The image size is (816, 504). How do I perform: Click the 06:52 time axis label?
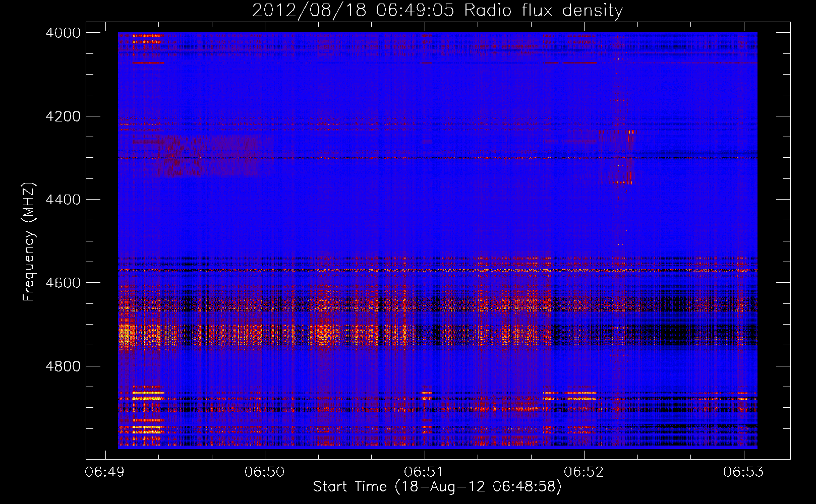click(x=584, y=472)
